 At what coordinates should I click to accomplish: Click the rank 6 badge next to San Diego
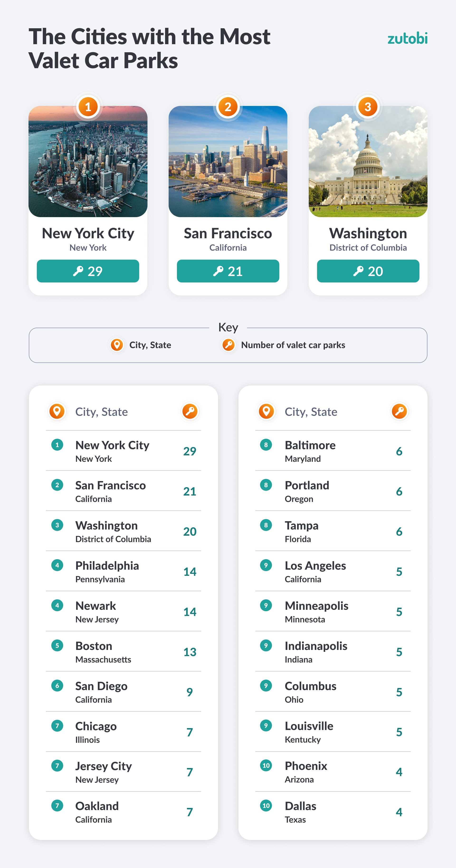pyautogui.click(x=57, y=685)
